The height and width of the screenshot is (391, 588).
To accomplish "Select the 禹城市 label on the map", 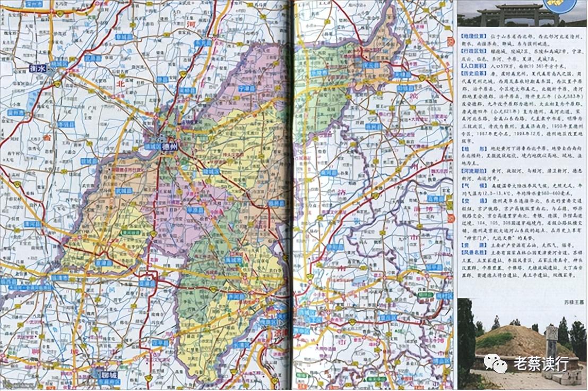I will 234,260.
